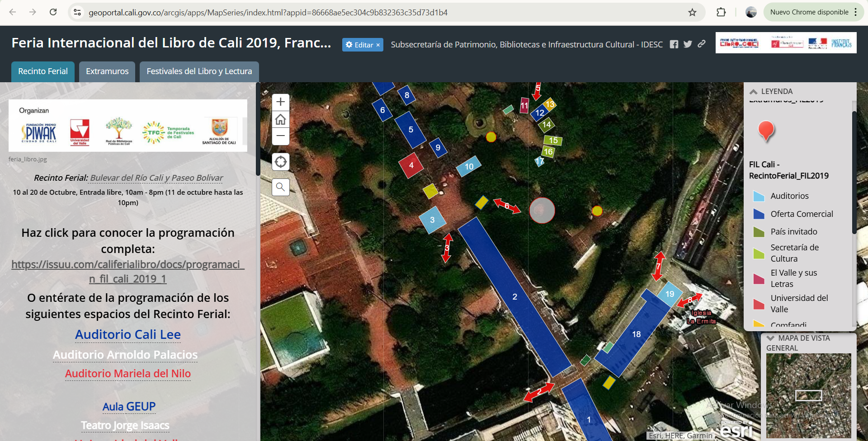The height and width of the screenshot is (441, 868).
Task: Copy the share link icon
Action: click(701, 44)
